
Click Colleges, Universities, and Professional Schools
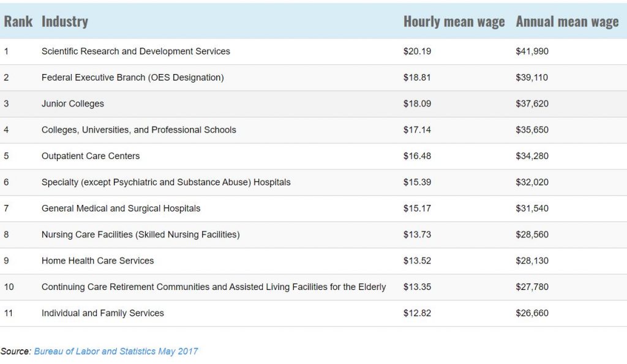tap(139, 130)
